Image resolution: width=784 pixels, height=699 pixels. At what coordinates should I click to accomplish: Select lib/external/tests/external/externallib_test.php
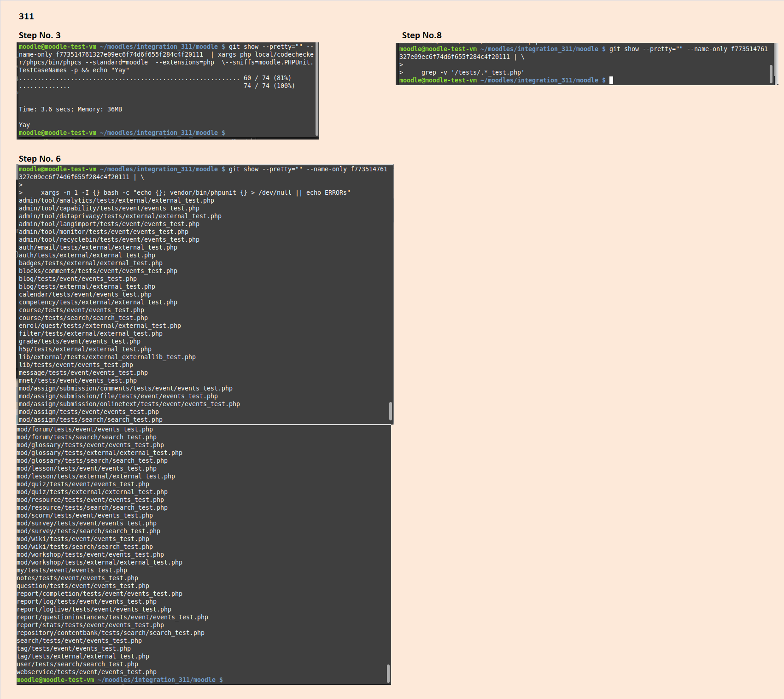(107, 357)
